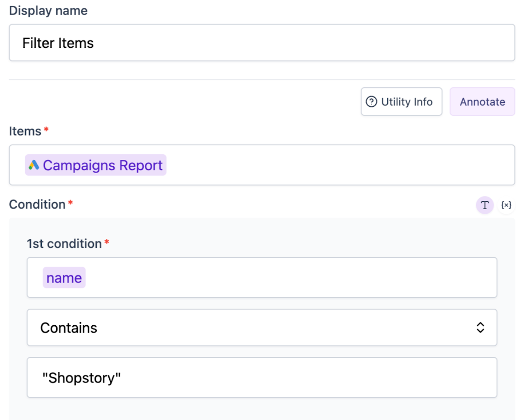The width and height of the screenshot is (518, 420).
Task: Click the Filter Items display name field
Action: pos(261,43)
